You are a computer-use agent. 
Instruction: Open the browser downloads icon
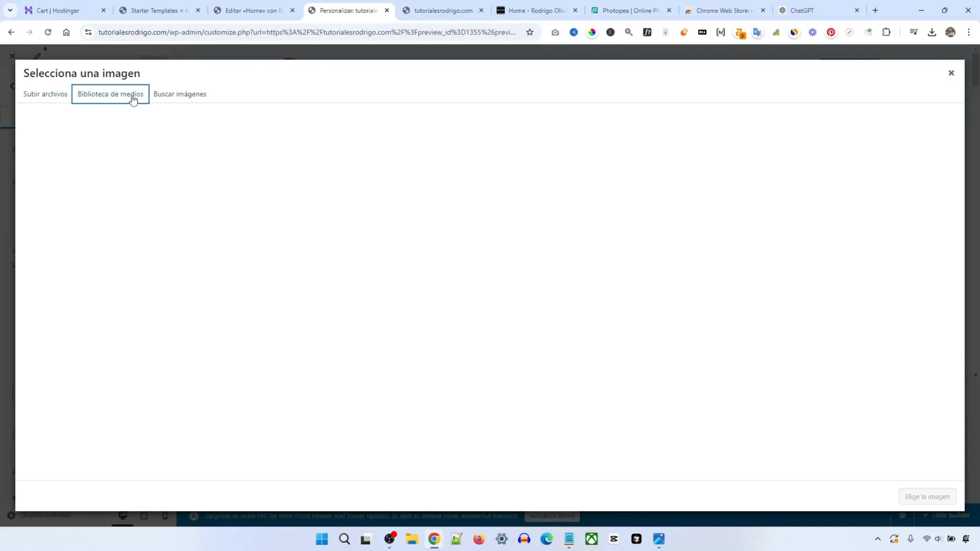(932, 32)
